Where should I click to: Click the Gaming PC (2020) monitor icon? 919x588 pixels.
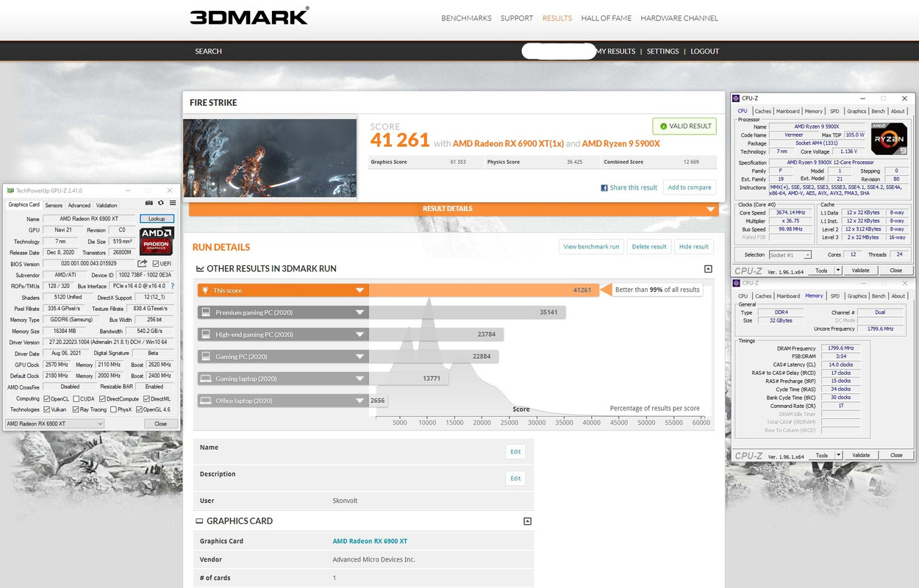tap(205, 356)
